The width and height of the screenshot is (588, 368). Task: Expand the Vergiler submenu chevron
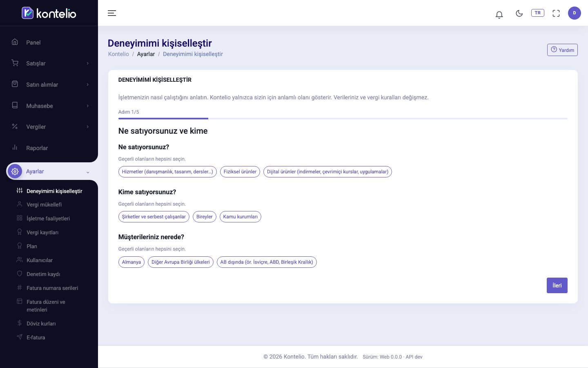[87, 127]
